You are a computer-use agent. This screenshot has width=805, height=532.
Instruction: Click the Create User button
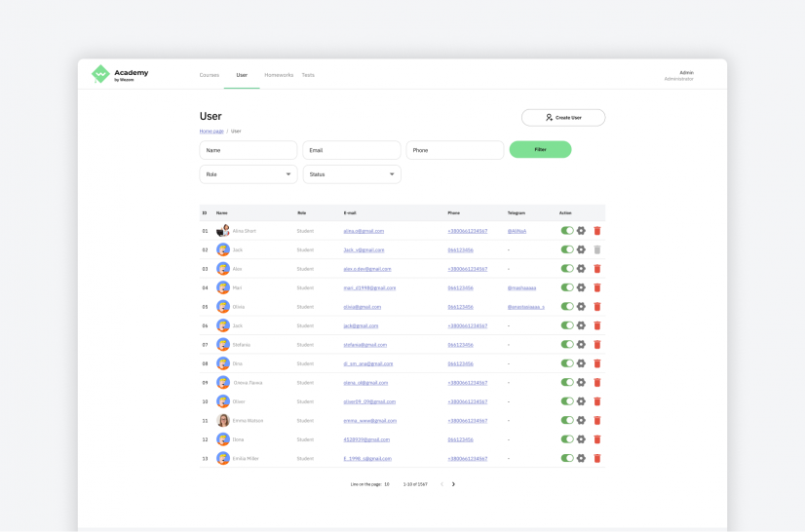[x=563, y=118]
